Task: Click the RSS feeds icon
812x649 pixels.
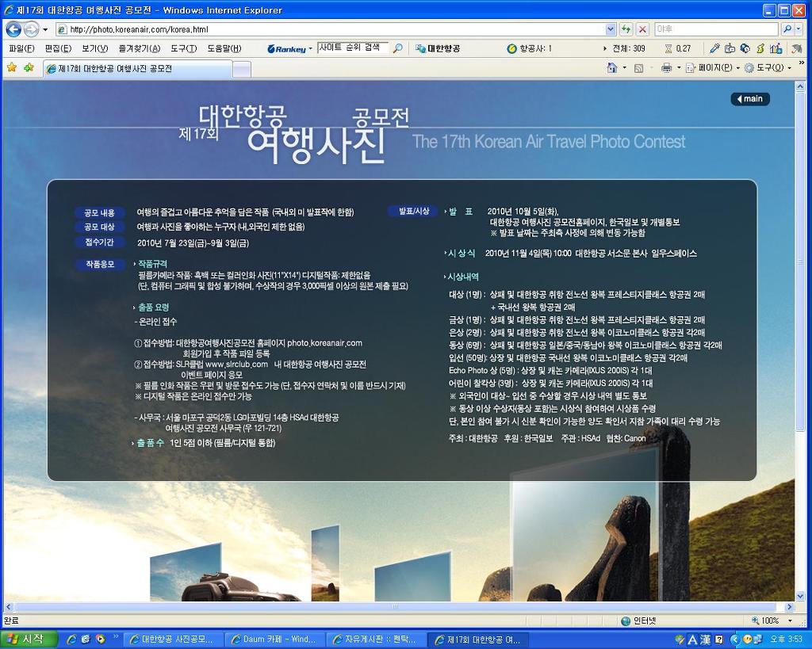Action: pos(638,68)
